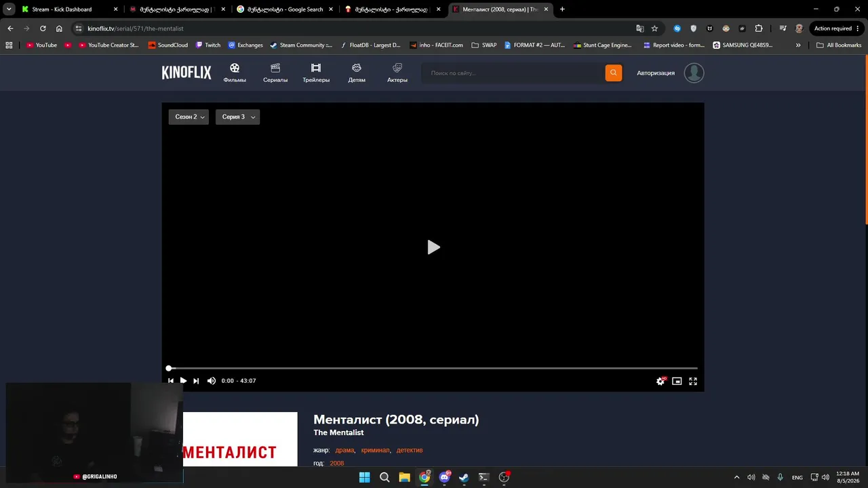Skip to the previous episode
Screen dimensions: 868x488
point(170,381)
